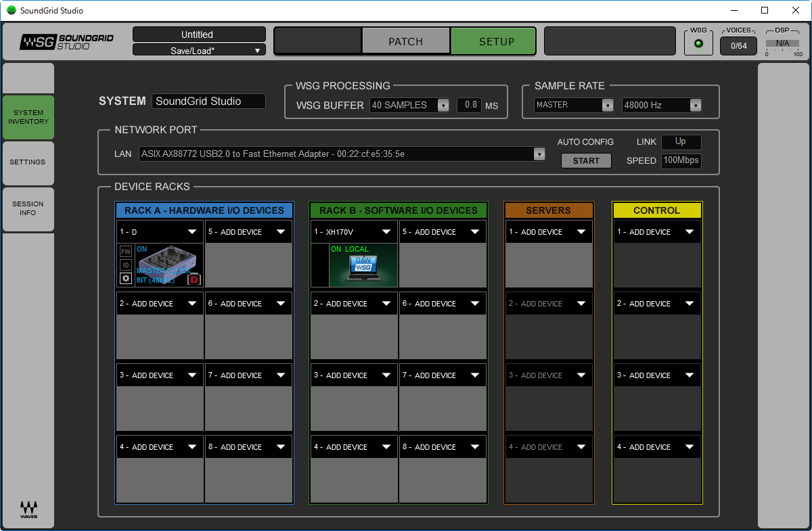Open the MASTER clock source dropdown
Viewport: 812px width, 531px height.
(x=574, y=105)
